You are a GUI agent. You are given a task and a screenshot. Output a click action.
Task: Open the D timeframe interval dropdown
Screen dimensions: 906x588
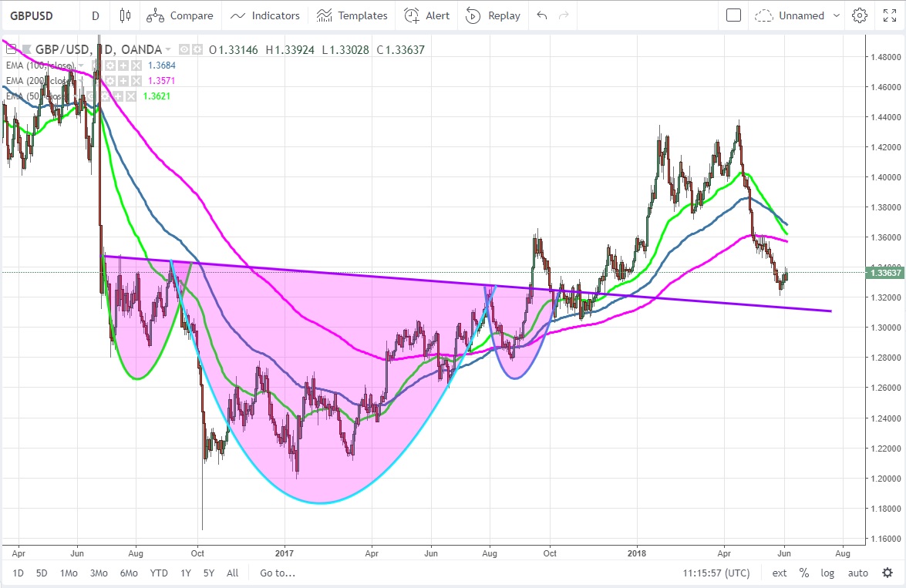[x=95, y=15]
